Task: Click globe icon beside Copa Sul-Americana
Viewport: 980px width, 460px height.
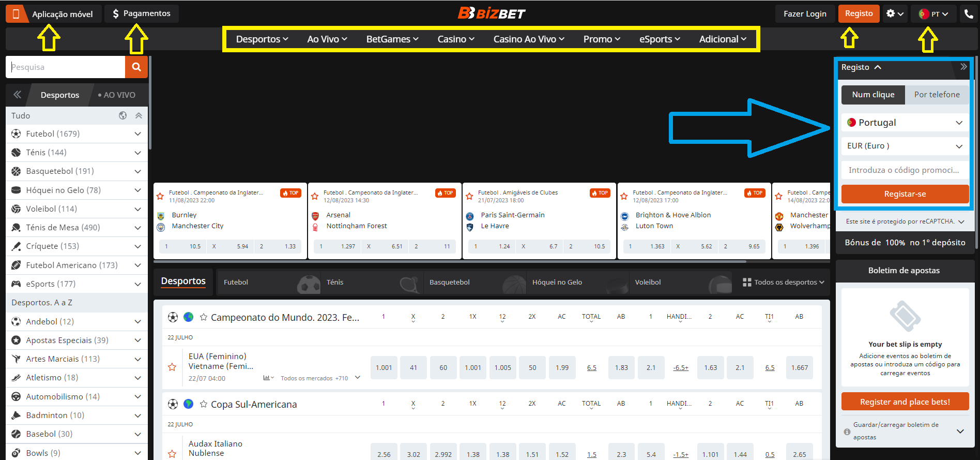Action: 189,404
